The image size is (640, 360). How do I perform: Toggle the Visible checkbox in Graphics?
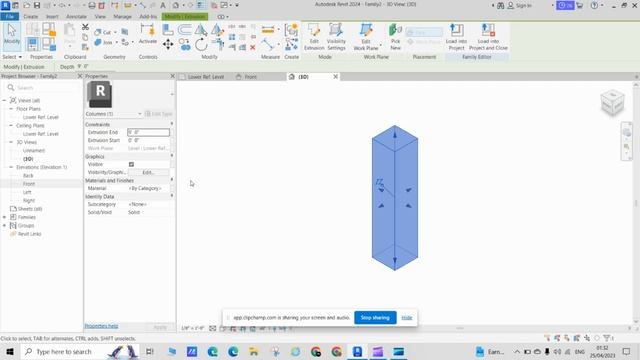click(x=131, y=164)
